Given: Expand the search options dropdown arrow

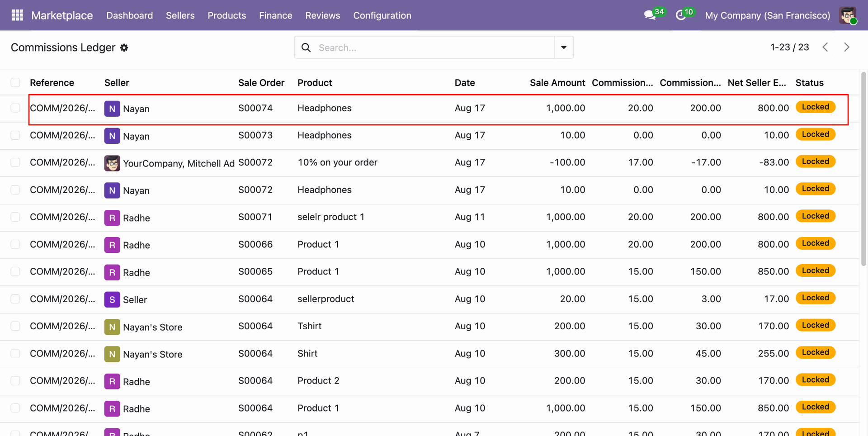Looking at the screenshot, I should [x=564, y=47].
